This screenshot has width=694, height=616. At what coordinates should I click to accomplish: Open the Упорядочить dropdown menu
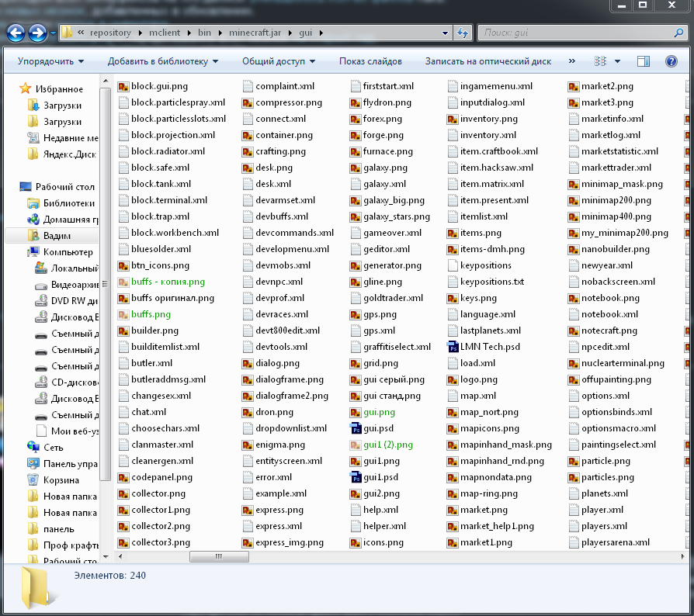(51, 61)
